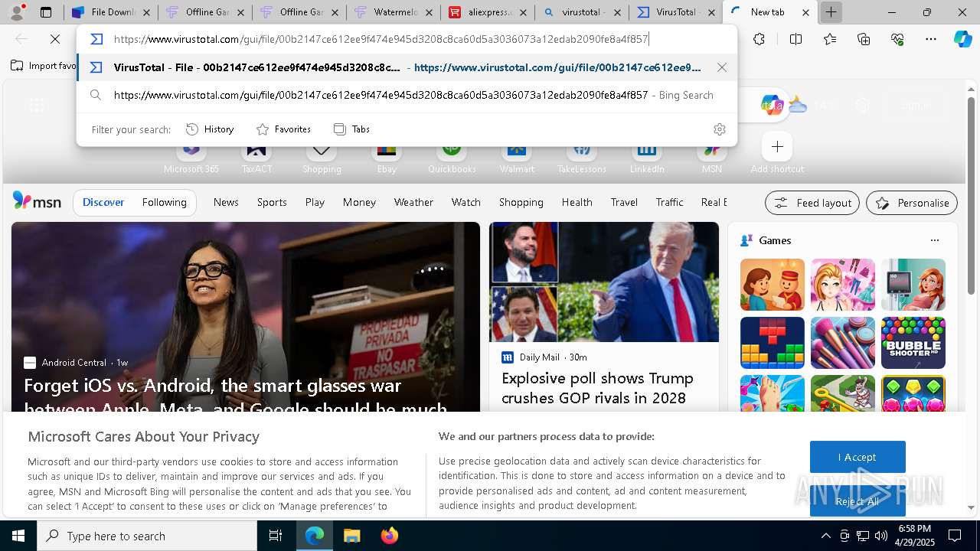The image size is (980, 551).
Task: Switch to the aliexpress tab
Action: [x=488, y=12]
